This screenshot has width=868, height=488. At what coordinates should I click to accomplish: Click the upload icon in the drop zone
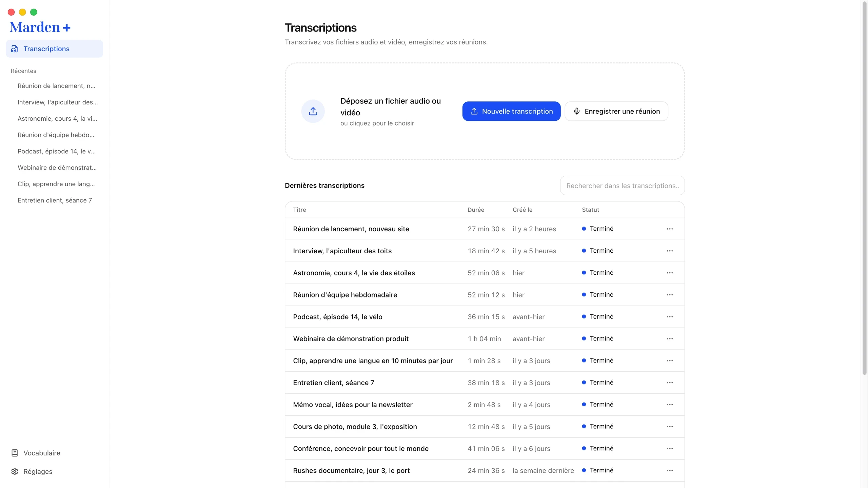click(313, 111)
